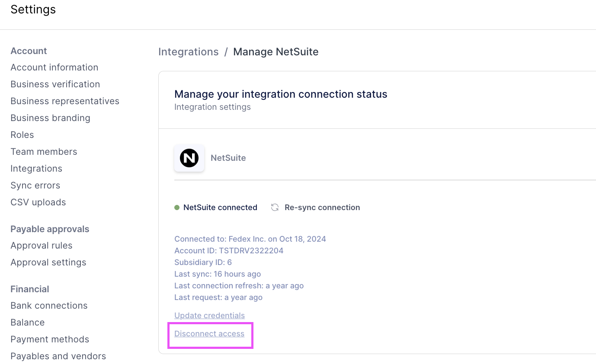Image resolution: width=596 pixels, height=364 pixels.
Task: Go to Bank connections
Action: (x=49, y=306)
